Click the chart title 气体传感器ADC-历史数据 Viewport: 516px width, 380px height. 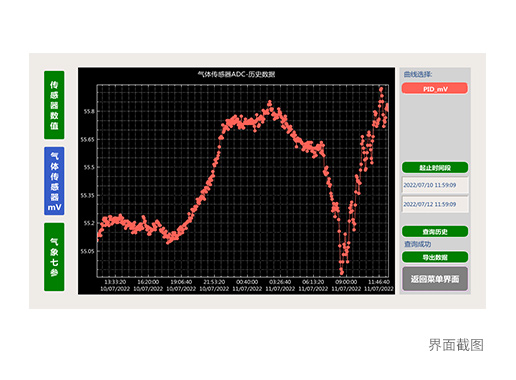[x=236, y=74]
